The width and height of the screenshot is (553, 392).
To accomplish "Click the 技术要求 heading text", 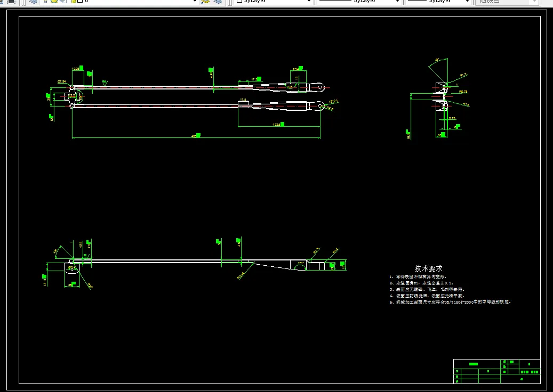I will pyautogui.click(x=428, y=268).
